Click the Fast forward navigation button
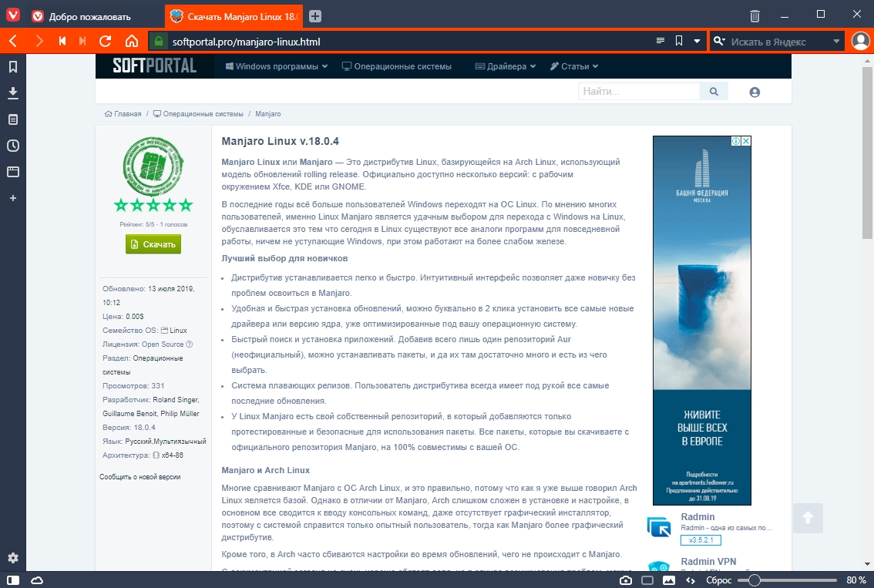 click(x=82, y=42)
